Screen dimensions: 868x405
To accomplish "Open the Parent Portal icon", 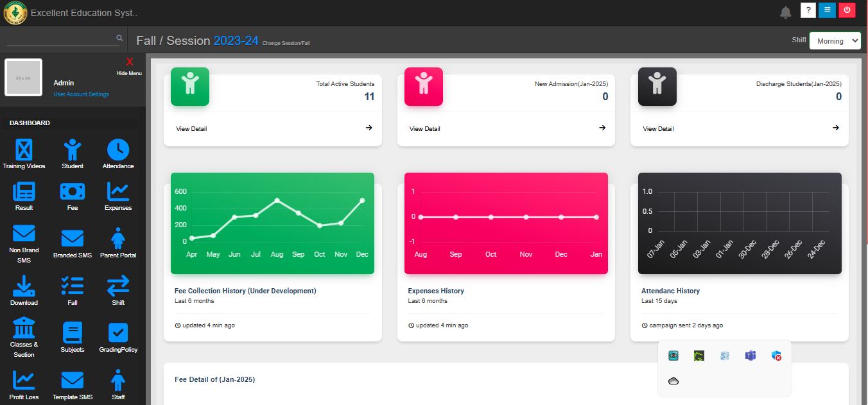I will 118,239.
